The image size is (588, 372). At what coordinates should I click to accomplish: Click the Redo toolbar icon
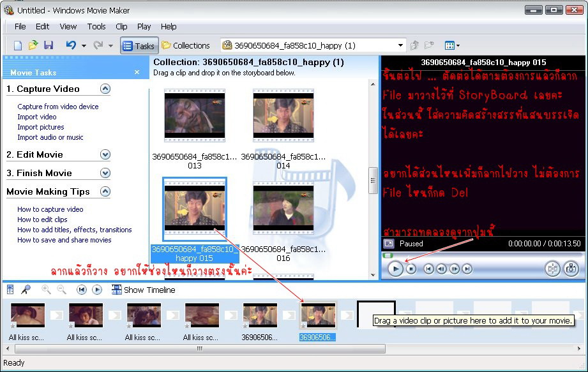coord(98,45)
